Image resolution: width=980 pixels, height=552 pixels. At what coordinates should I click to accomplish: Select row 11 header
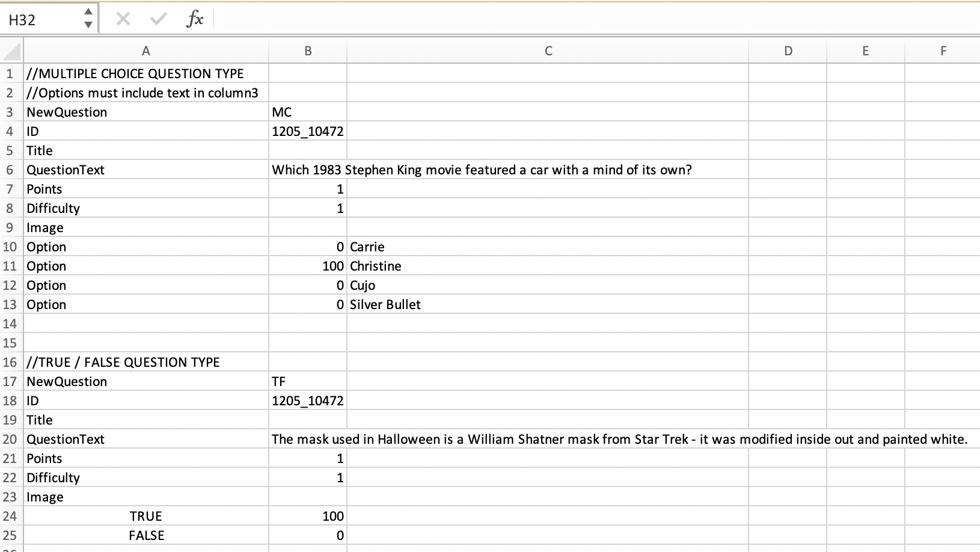pyautogui.click(x=11, y=266)
